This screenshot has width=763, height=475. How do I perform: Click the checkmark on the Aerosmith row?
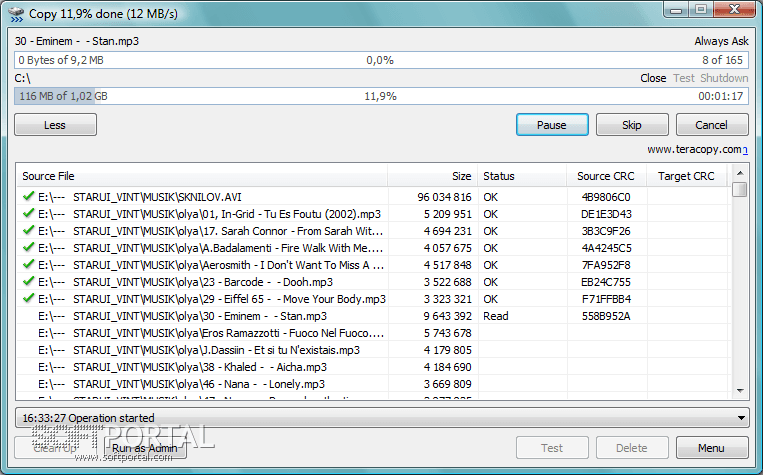[x=29, y=264]
